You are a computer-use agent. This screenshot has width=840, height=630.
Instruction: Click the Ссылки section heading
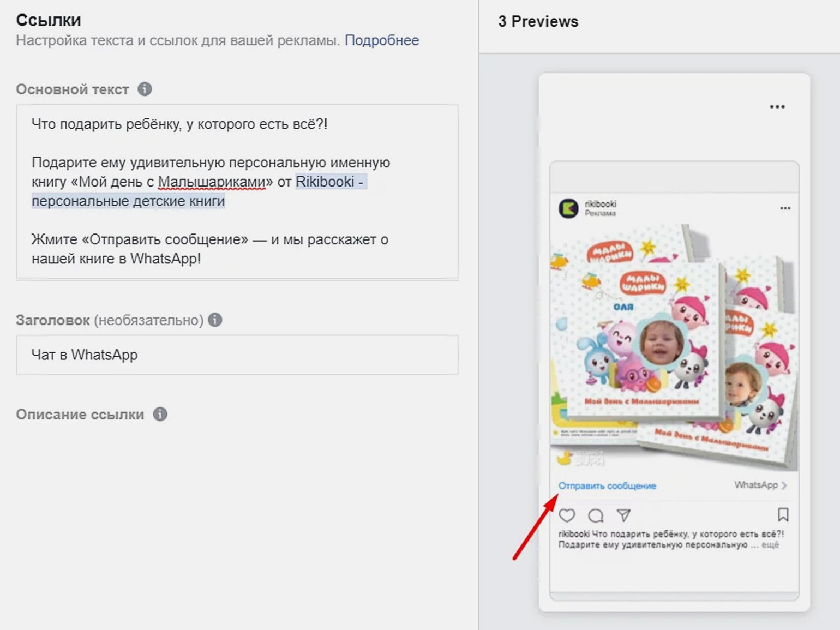(49, 20)
